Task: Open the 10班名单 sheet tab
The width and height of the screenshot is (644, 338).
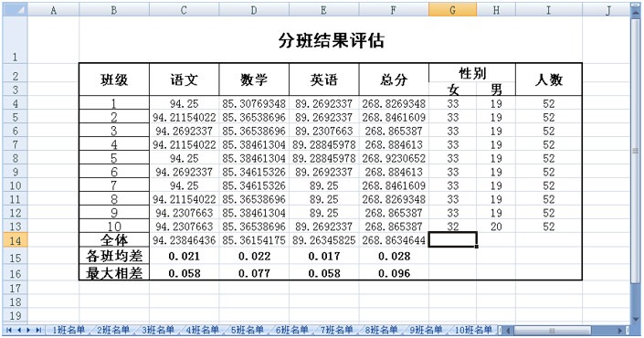Action: (x=473, y=330)
